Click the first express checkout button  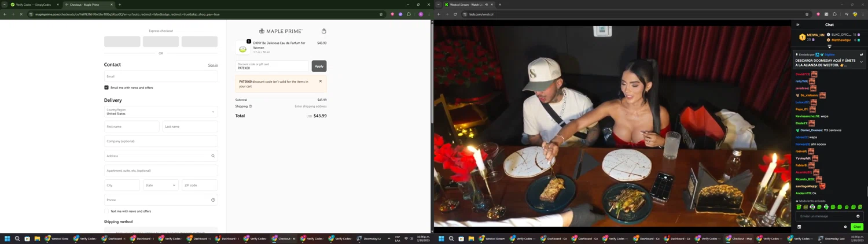[122, 42]
